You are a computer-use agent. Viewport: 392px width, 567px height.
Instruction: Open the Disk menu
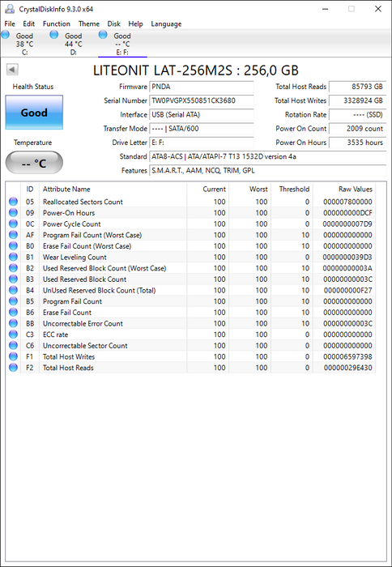(114, 23)
